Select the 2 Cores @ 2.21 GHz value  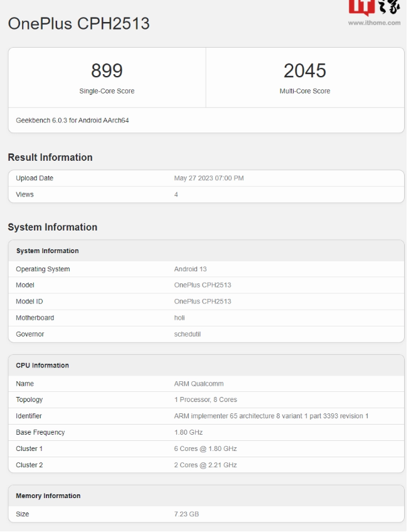click(x=205, y=465)
